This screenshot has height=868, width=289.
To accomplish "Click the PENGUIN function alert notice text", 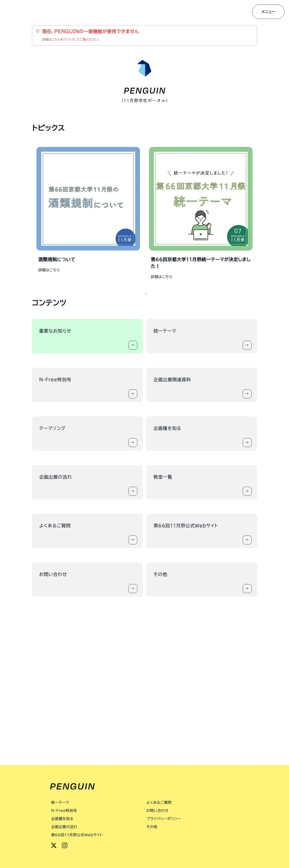I will pyautogui.click(x=90, y=31).
